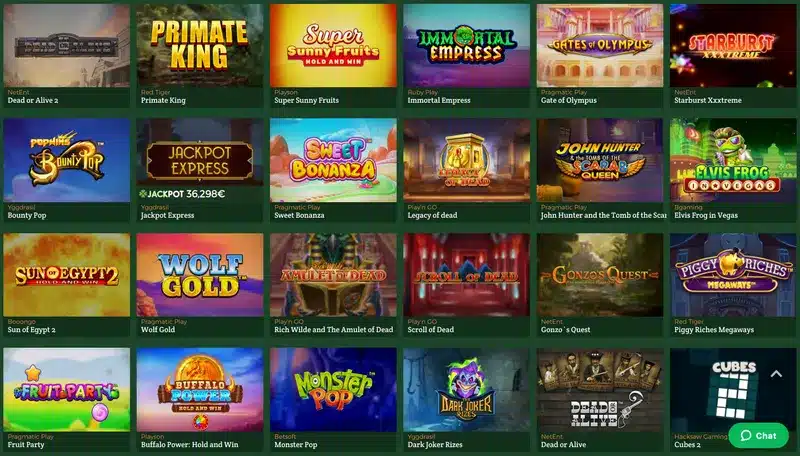Click the Gates of Olympus game image

tap(599, 46)
